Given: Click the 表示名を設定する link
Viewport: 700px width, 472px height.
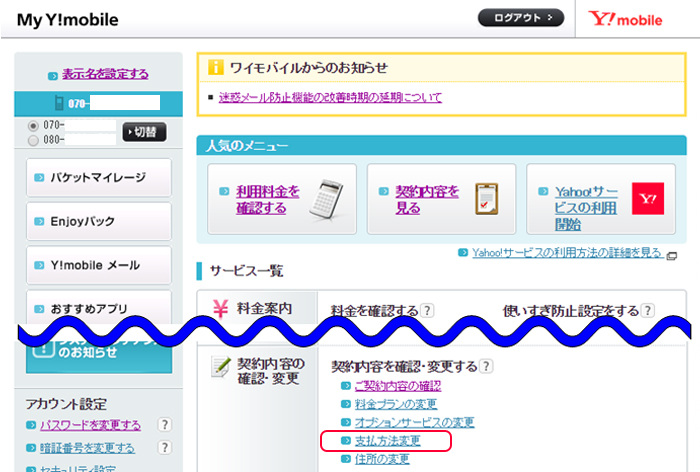Looking at the screenshot, I should 98,73.
